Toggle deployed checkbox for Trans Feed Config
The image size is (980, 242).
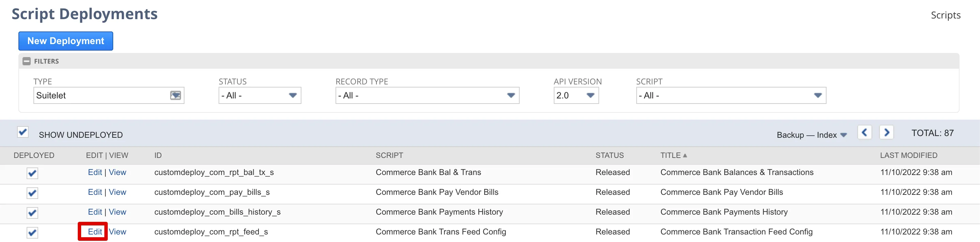32,232
